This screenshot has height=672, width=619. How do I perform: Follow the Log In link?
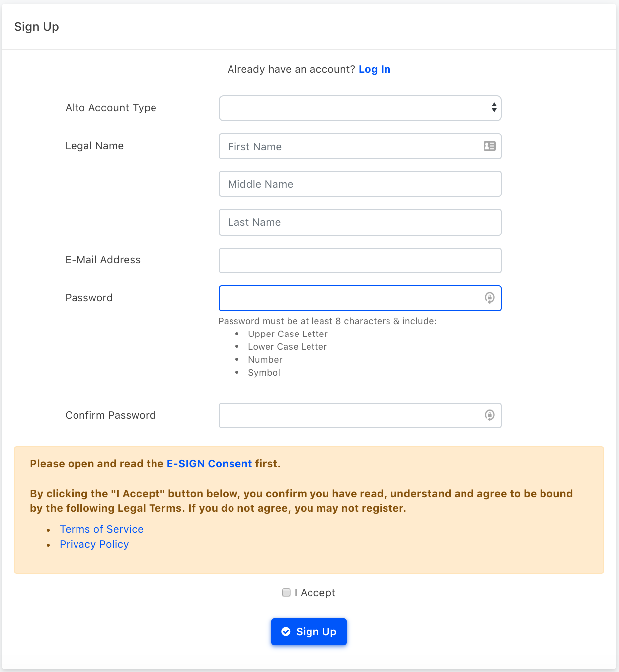[x=375, y=69]
